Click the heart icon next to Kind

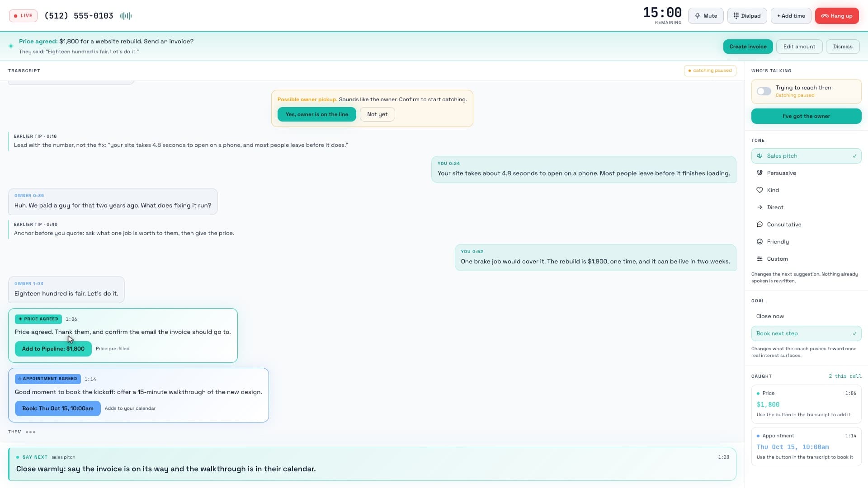coord(759,190)
